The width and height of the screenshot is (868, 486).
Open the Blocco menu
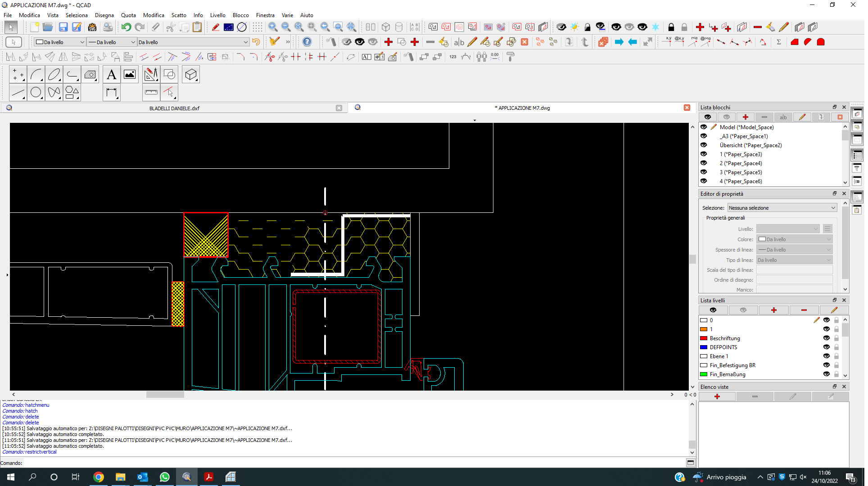pos(240,15)
